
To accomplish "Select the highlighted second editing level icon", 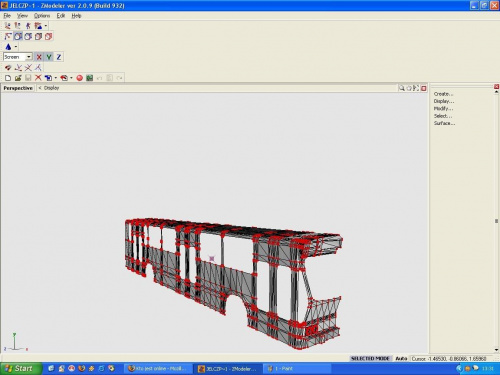I will pyautogui.click(x=18, y=36).
